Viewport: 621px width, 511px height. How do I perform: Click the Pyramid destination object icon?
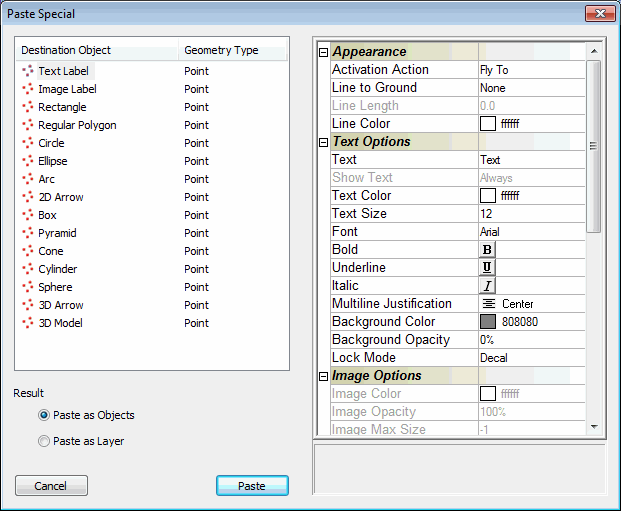27,233
